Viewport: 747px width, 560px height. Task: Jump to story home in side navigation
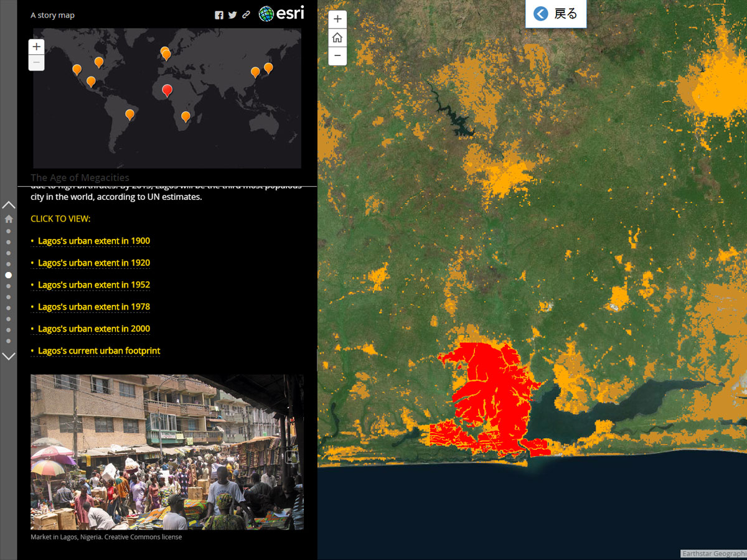click(x=9, y=219)
